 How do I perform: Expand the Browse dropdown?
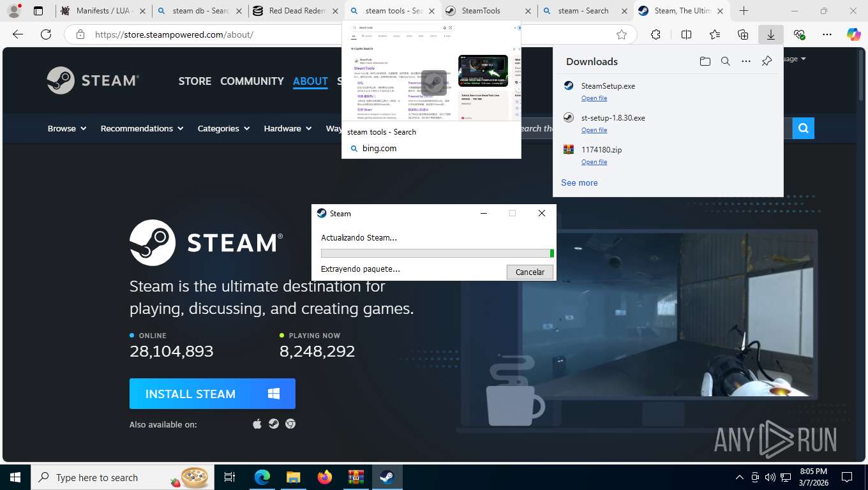(x=67, y=128)
